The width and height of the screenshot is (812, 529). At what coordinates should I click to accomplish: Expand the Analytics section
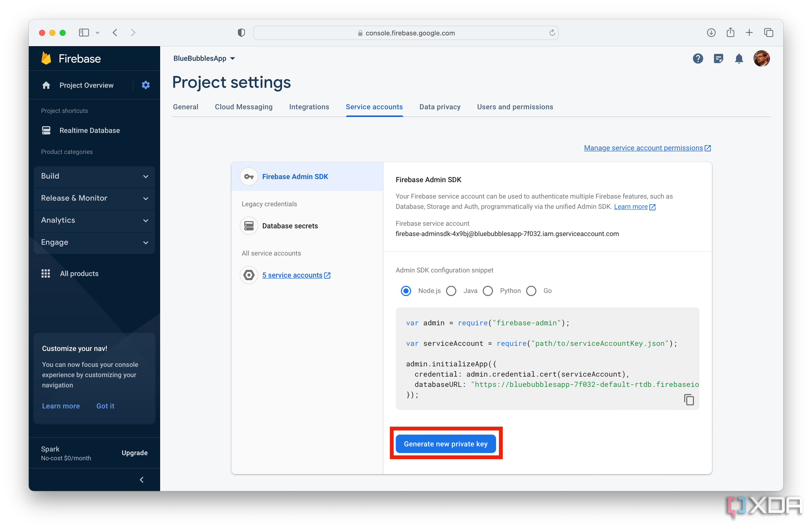(94, 220)
